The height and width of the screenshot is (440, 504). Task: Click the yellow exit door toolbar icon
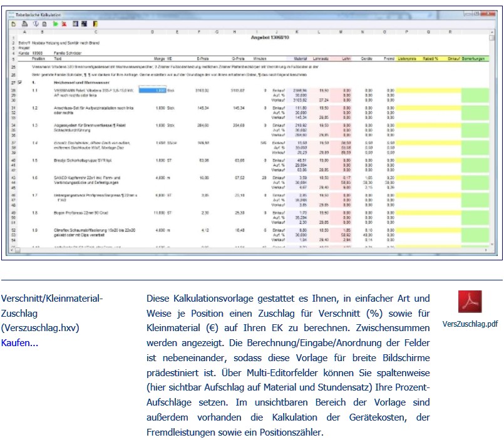point(94,24)
